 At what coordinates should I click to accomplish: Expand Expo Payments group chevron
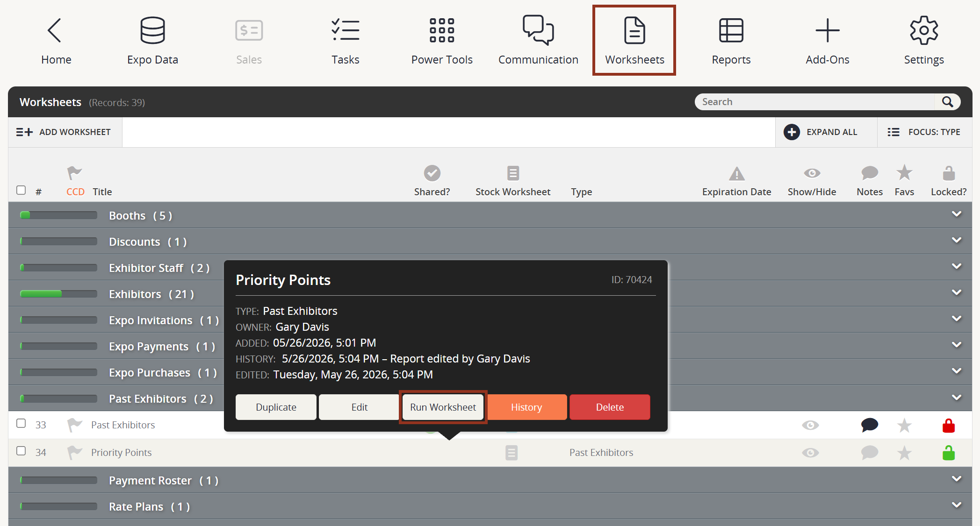click(x=957, y=345)
